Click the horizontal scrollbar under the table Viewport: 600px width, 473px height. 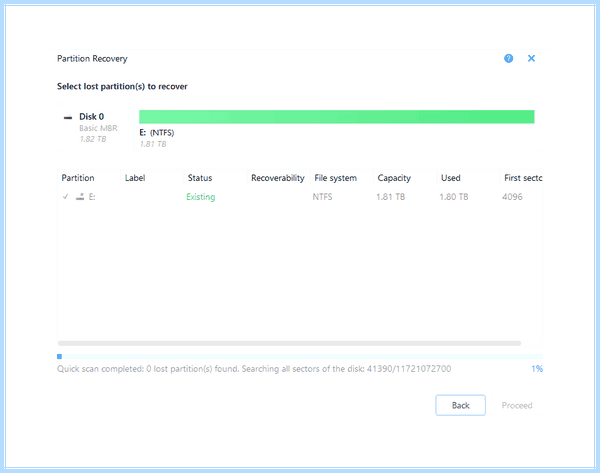[289, 343]
